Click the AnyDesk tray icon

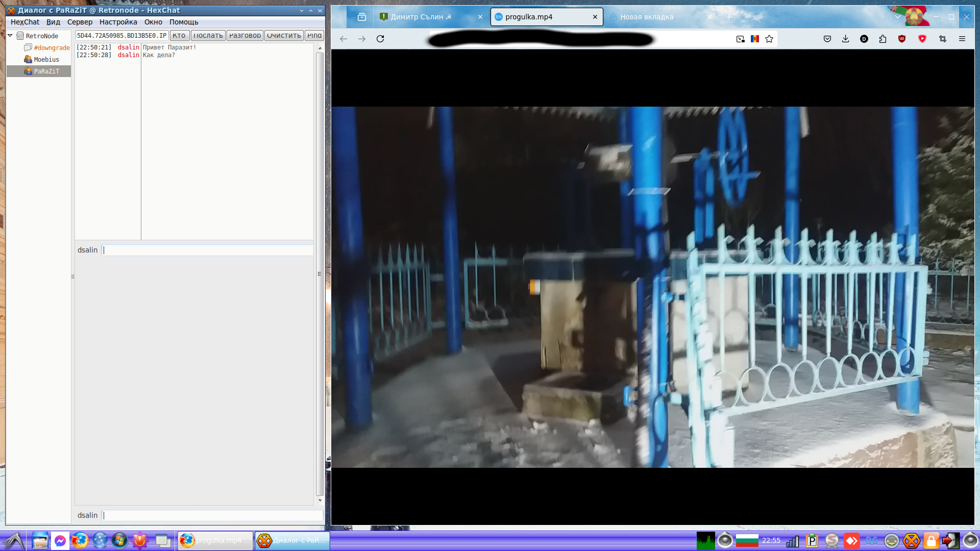[x=851, y=541]
